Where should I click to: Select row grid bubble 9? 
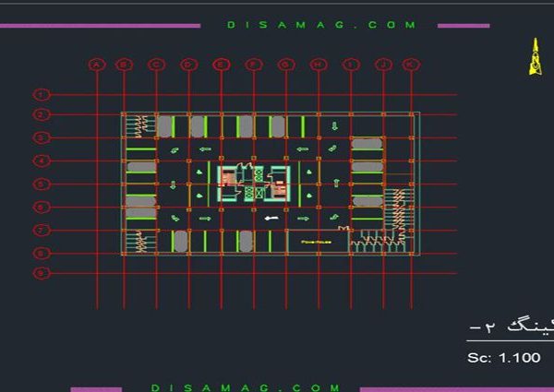[x=41, y=273]
